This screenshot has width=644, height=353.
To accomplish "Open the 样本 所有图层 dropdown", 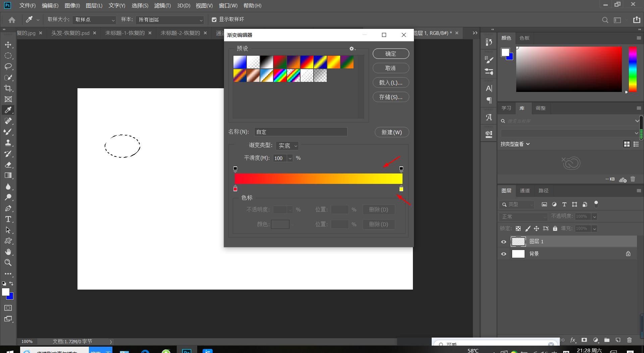I will tap(170, 20).
